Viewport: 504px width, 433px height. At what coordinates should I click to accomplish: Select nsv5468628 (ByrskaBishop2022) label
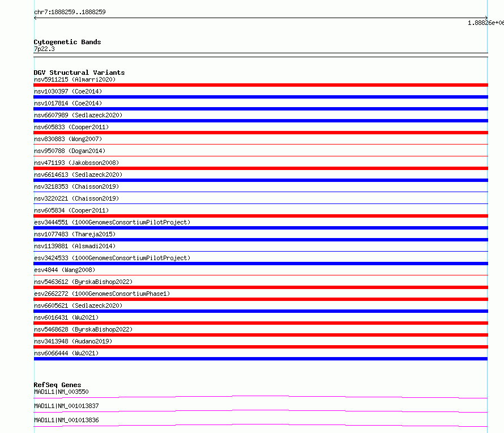[83, 329]
